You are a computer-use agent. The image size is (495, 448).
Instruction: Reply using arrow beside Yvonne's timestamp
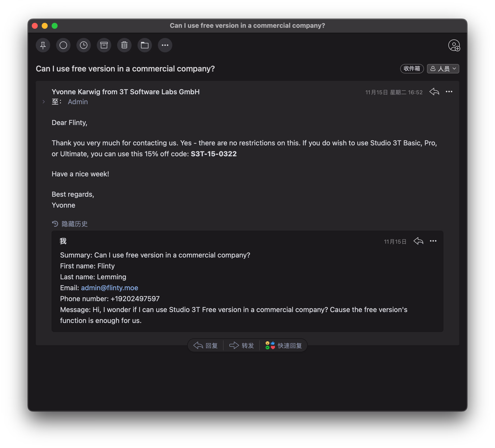pyautogui.click(x=434, y=92)
